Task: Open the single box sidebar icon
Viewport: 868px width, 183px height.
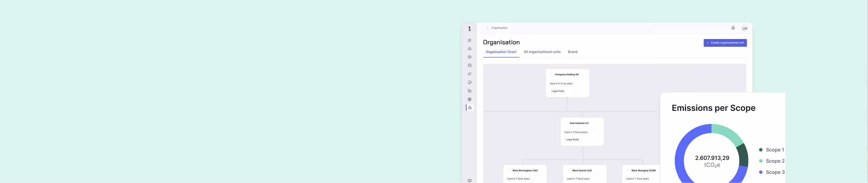Action: tap(469, 57)
